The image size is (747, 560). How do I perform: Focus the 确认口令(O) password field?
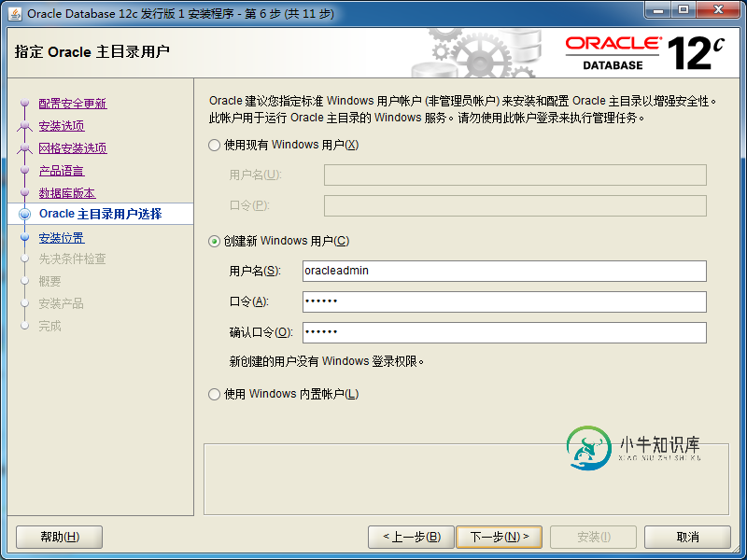click(x=504, y=332)
